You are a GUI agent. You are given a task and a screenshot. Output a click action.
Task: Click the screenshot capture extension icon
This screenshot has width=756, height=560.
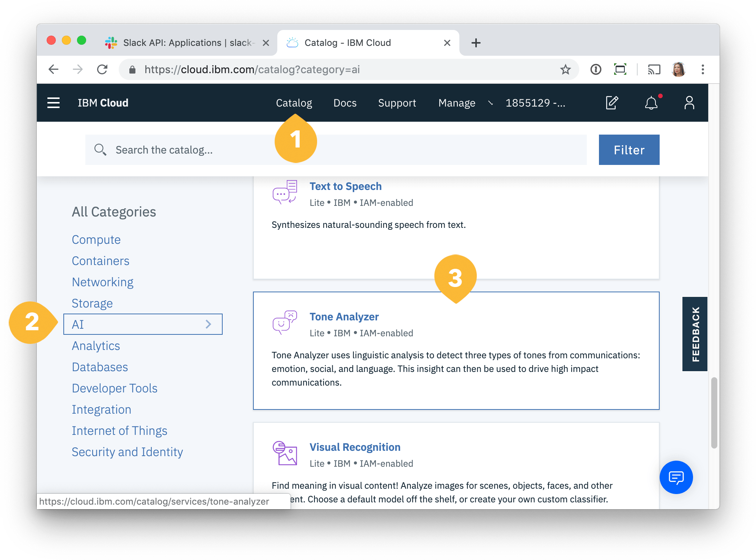[x=620, y=69]
